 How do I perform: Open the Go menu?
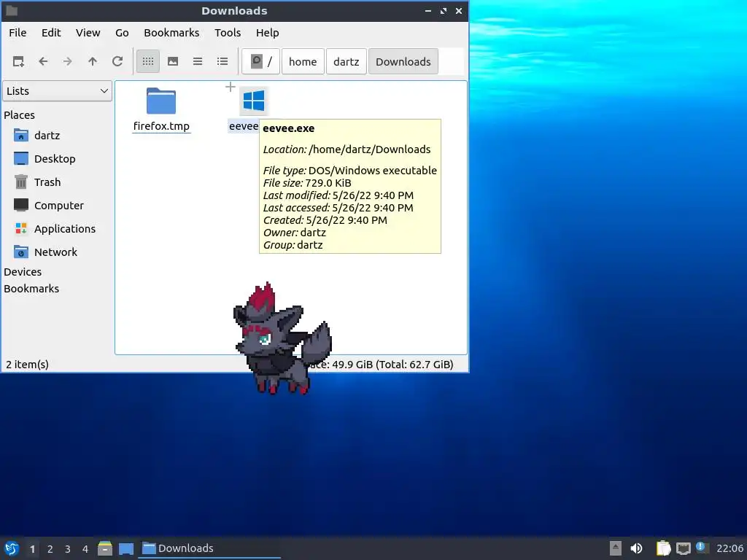(122, 33)
